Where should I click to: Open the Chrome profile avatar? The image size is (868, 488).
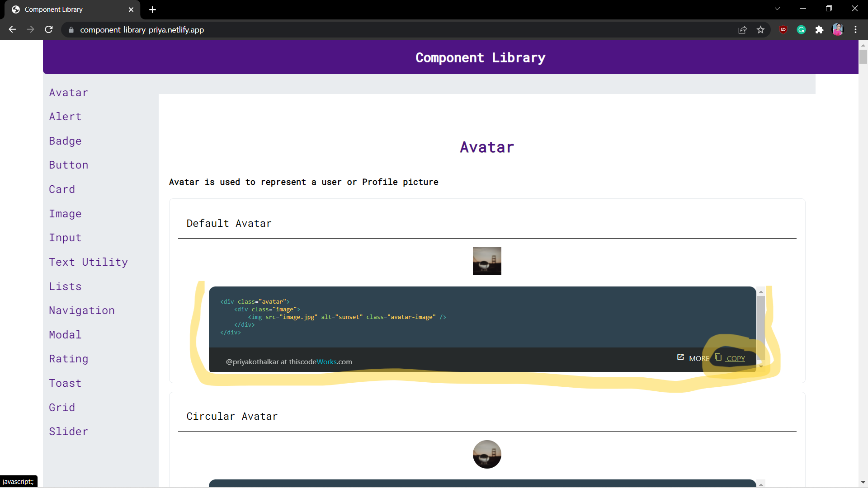click(838, 30)
